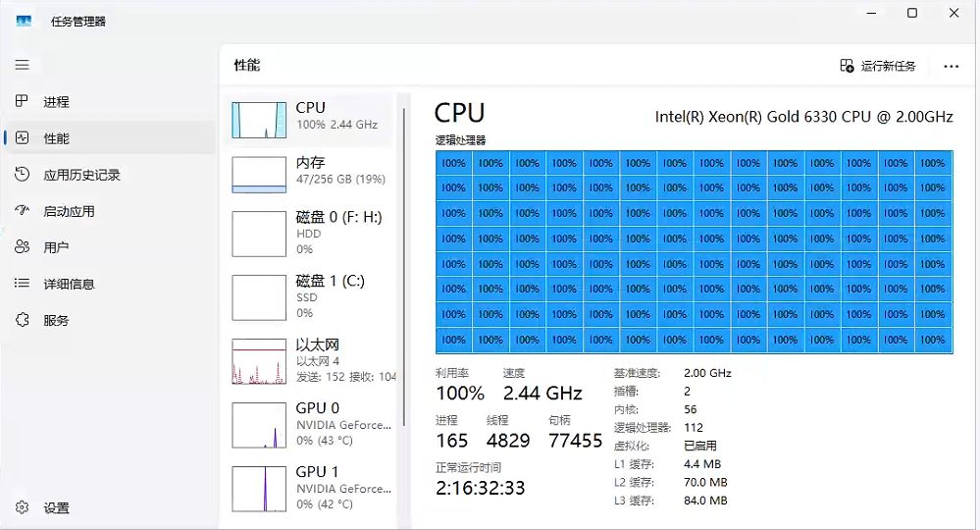Image resolution: width=980 pixels, height=530 pixels.
Task: Click the Intel Xeon Gold 6330 processor name
Action: [x=803, y=117]
